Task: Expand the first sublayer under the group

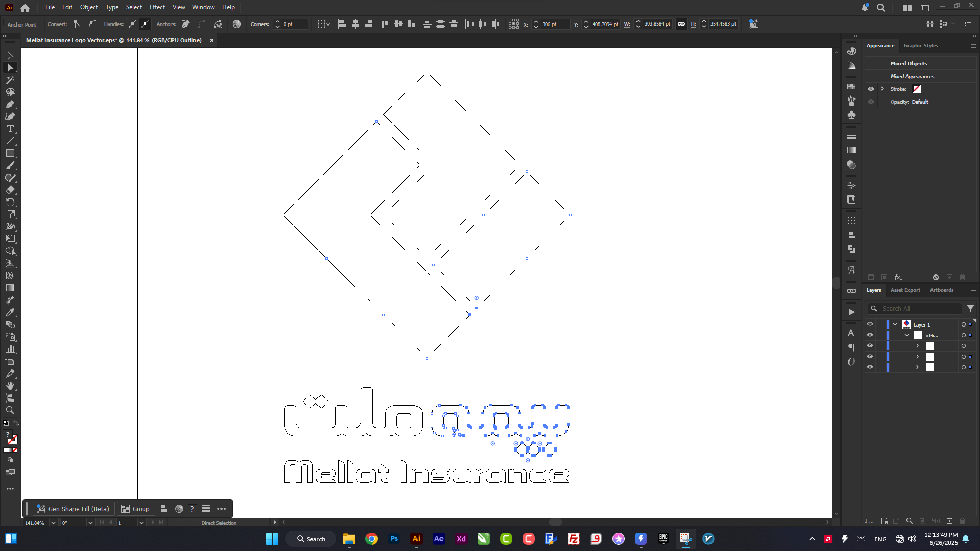Action: click(918, 346)
